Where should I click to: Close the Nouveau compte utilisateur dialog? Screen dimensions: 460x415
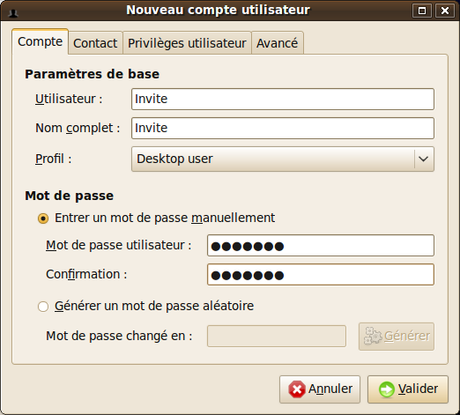[445, 11]
